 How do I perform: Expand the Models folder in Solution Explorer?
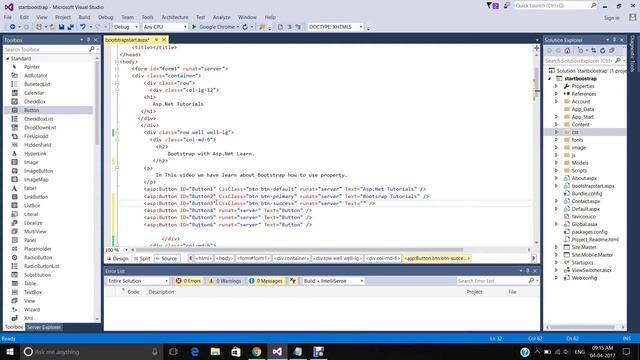pos(556,163)
